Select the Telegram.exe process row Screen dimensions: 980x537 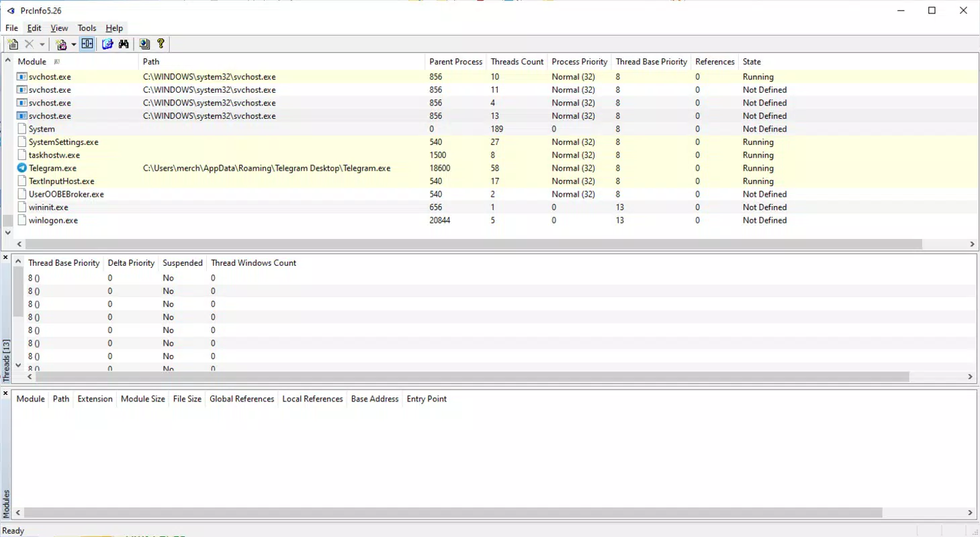[x=496, y=168]
